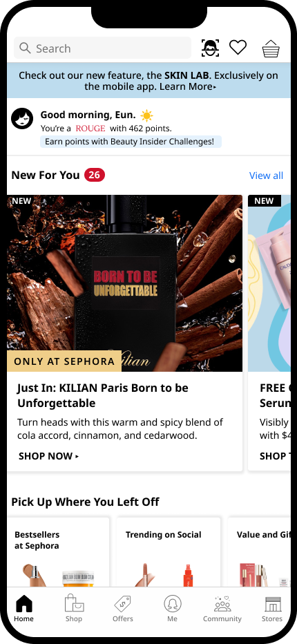The height and width of the screenshot is (644, 297).
Task: Open the face scan icon
Action: (x=210, y=48)
